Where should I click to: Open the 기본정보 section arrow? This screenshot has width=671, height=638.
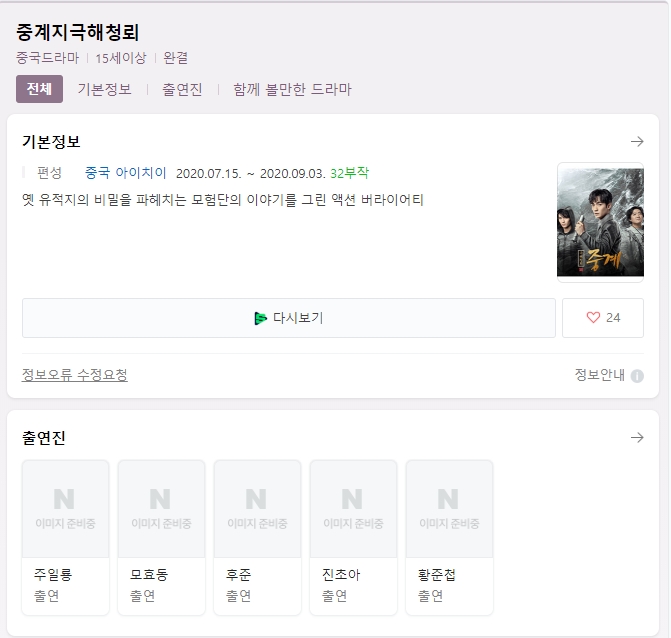pos(637,142)
